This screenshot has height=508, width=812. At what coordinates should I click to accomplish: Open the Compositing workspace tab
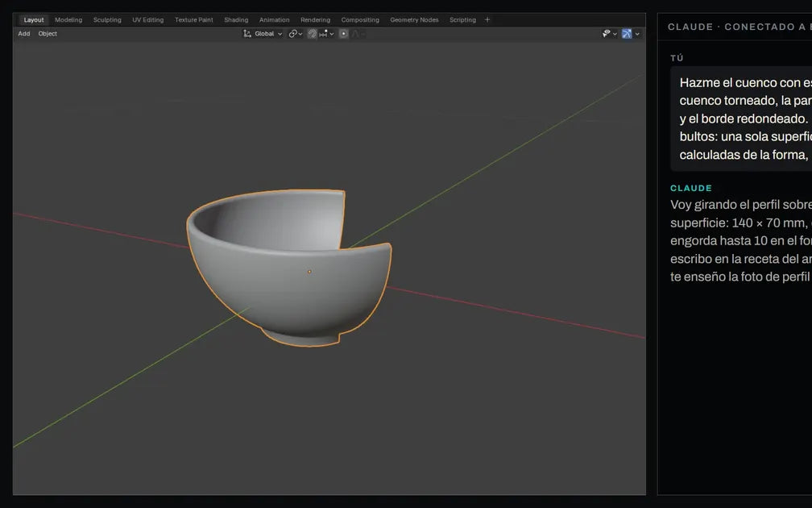click(360, 19)
